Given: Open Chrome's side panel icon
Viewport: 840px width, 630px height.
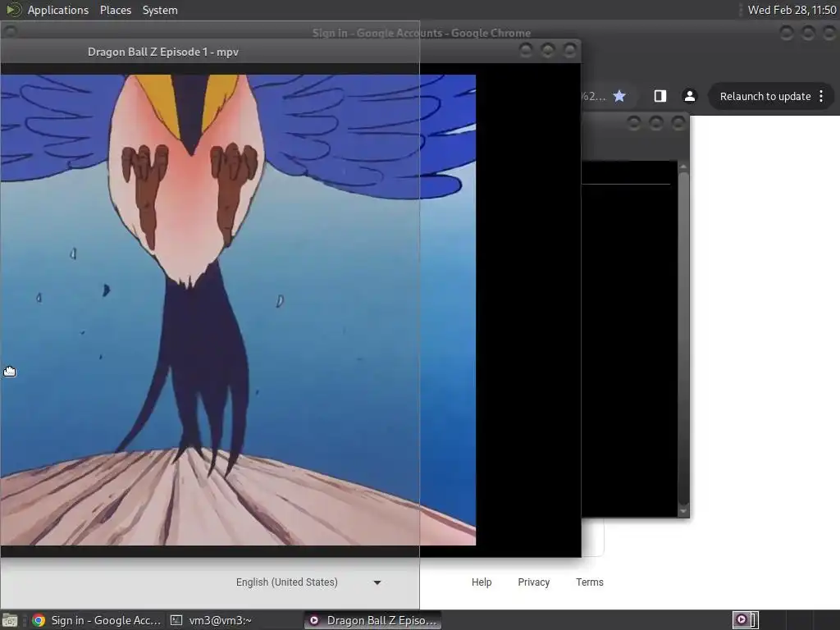Looking at the screenshot, I should click(660, 96).
